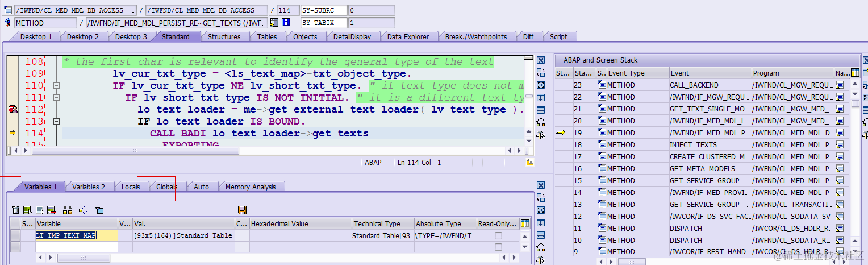Click the trash icon in the variables toolbar
Image resolution: width=868 pixels, height=265 pixels.
coord(16,210)
